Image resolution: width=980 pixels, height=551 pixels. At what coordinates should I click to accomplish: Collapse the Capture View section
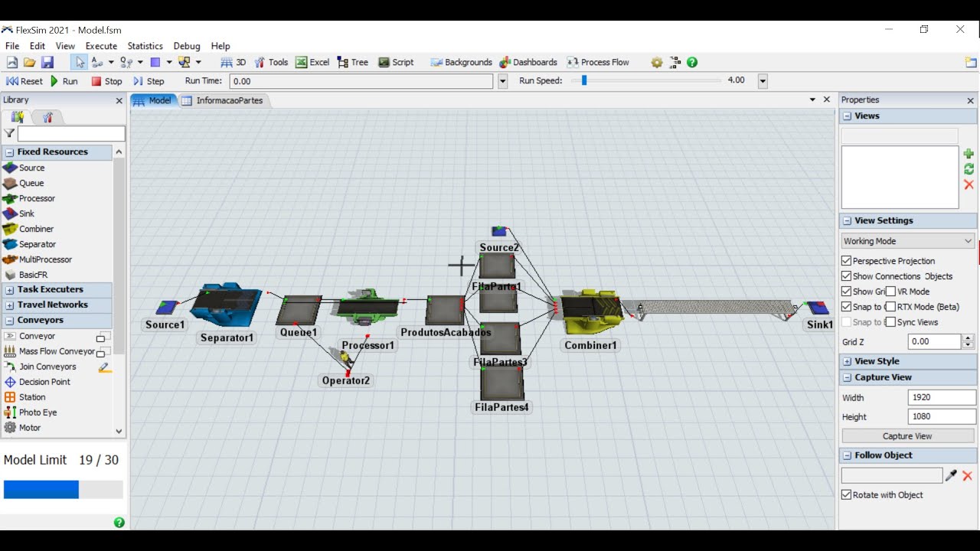click(x=848, y=377)
